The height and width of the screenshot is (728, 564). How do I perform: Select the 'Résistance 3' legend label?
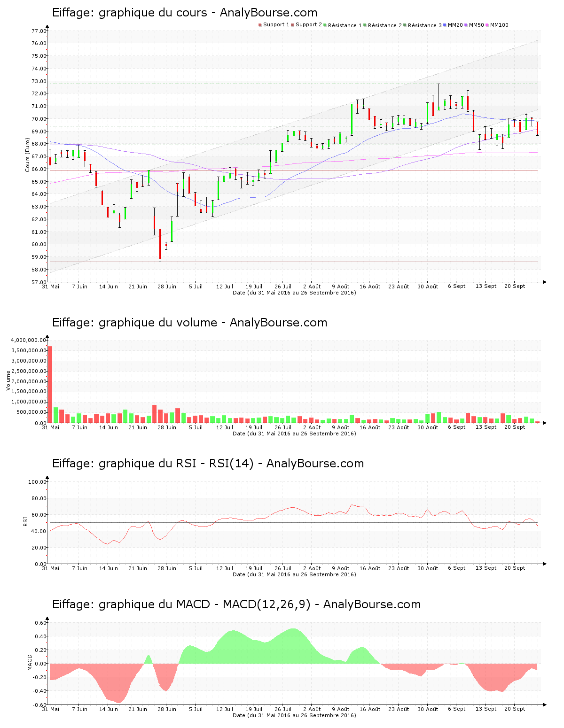point(424,25)
